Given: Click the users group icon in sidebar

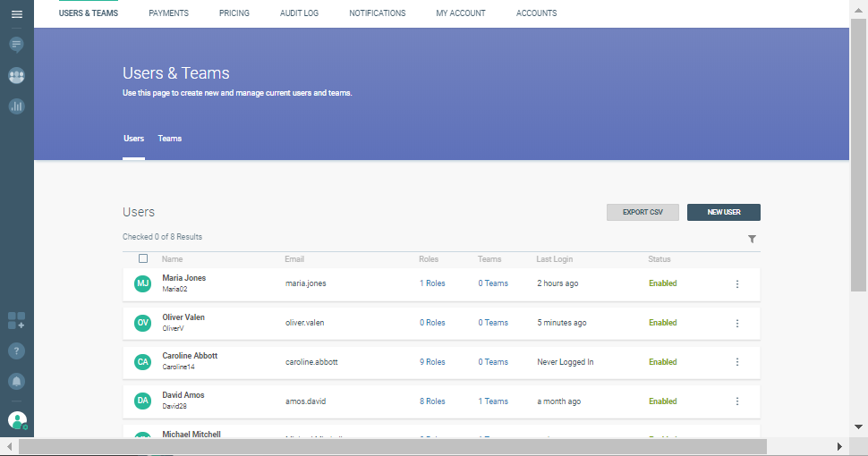Looking at the screenshot, I should pyautogui.click(x=16, y=76).
